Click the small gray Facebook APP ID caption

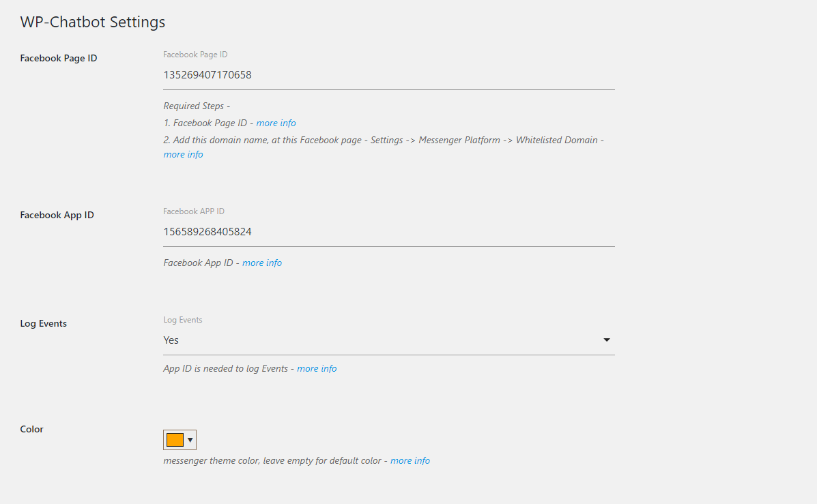tap(194, 211)
